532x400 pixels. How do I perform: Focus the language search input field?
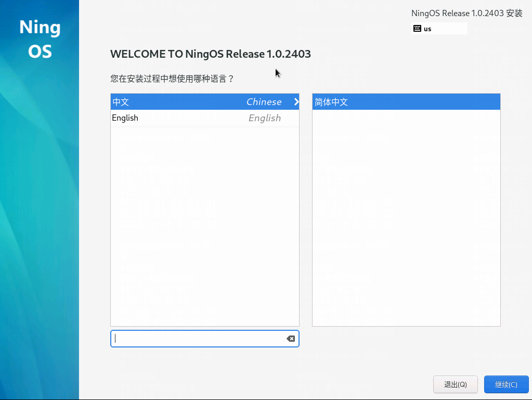click(204, 339)
